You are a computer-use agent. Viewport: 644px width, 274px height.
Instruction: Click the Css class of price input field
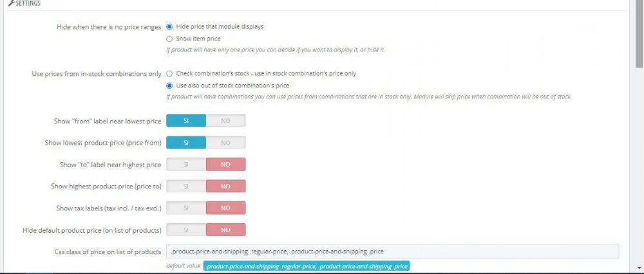pos(393,251)
